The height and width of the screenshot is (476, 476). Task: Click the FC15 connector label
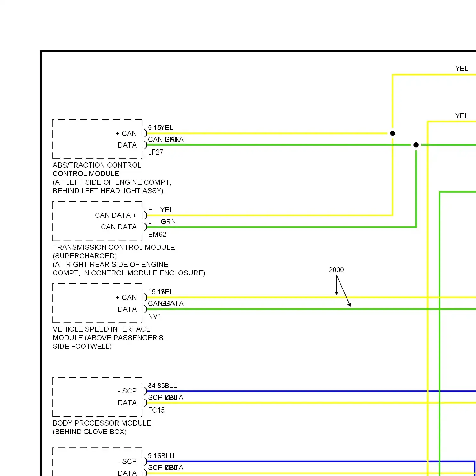tap(156, 410)
